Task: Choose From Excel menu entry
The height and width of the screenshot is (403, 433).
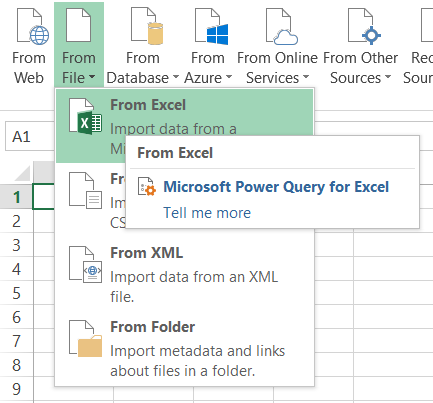Action: tap(185, 113)
